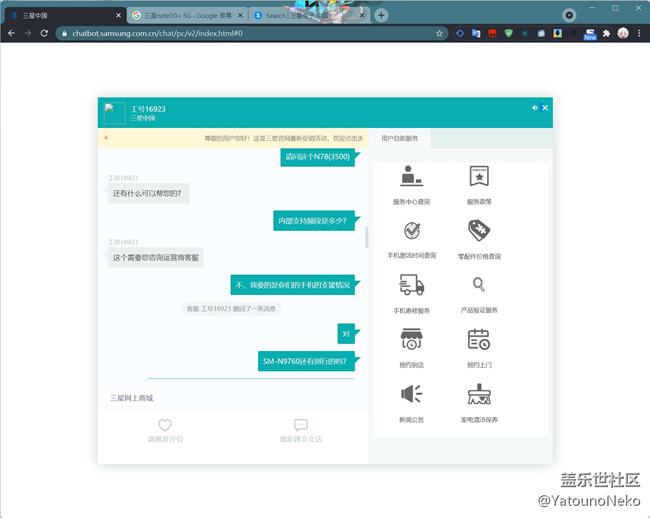Mute the chat sound speaker icon
This screenshot has width=650, height=518.
(x=534, y=108)
